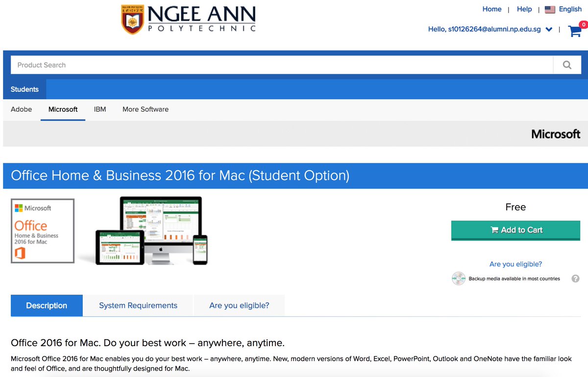Click the Microsoft brand banner text

click(x=556, y=134)
